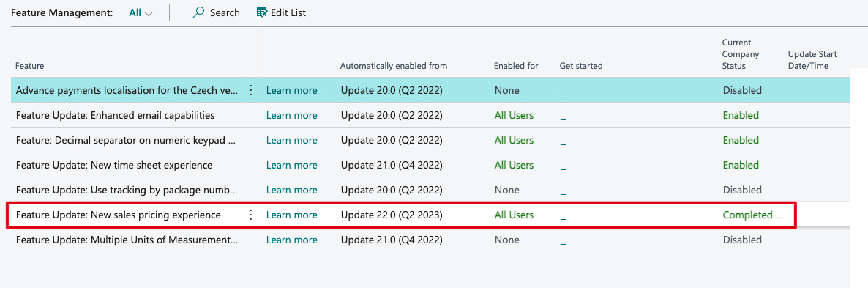The height and width of the screenshot is (288, 868).
Task: Click Disabled status in Multiple Units row
Action: (742, 240)
